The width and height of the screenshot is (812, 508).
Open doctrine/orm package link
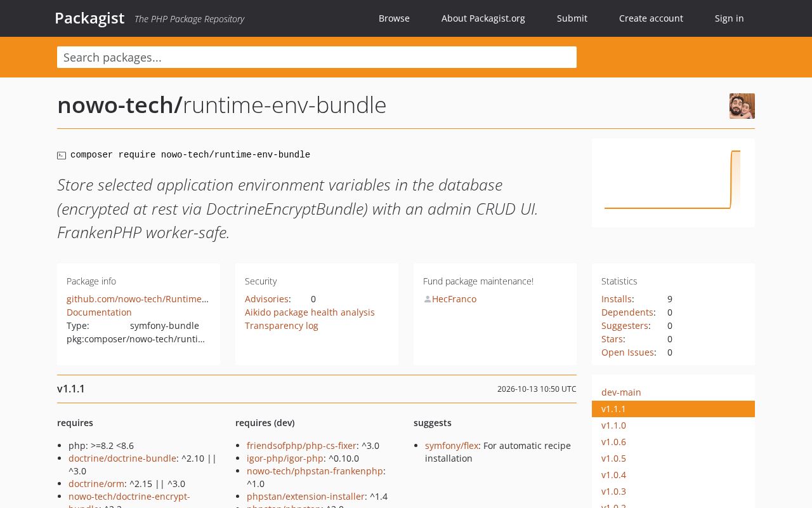tap(96, 484)
